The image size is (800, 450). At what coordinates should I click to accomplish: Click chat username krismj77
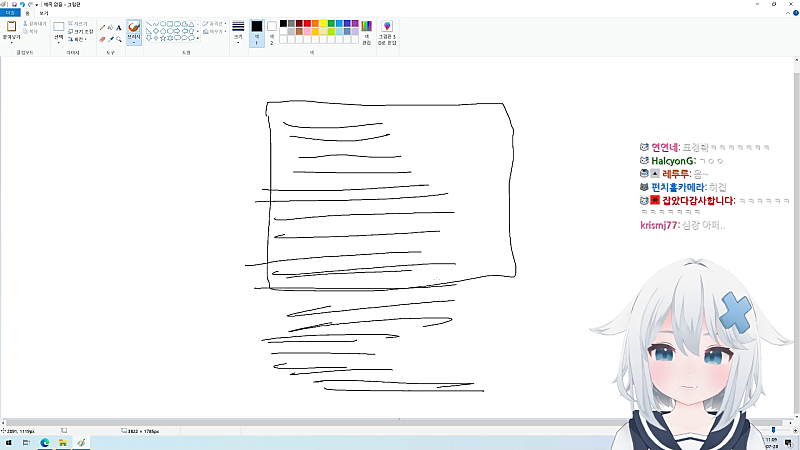click(x=660, y=225)
